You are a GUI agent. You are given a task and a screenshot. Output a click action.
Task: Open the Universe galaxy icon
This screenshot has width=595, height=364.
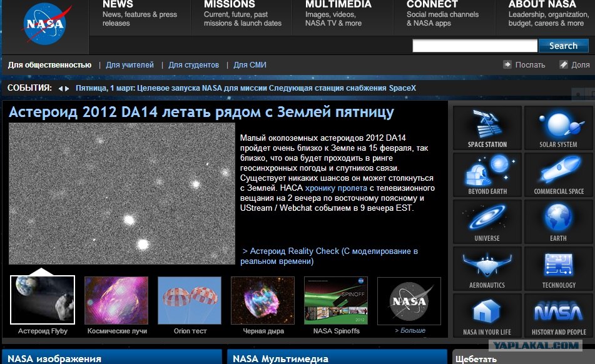487,222
